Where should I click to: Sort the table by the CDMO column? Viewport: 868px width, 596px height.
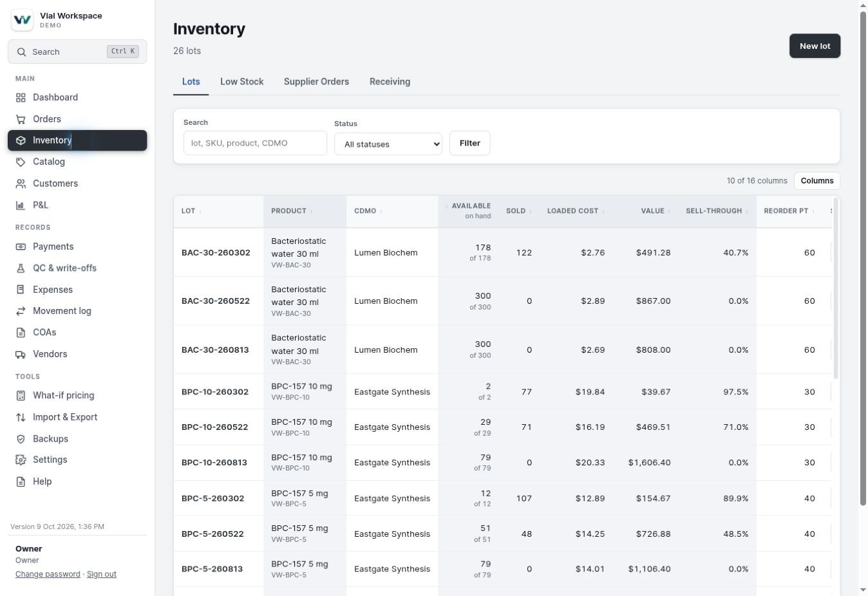coord(368,211)
